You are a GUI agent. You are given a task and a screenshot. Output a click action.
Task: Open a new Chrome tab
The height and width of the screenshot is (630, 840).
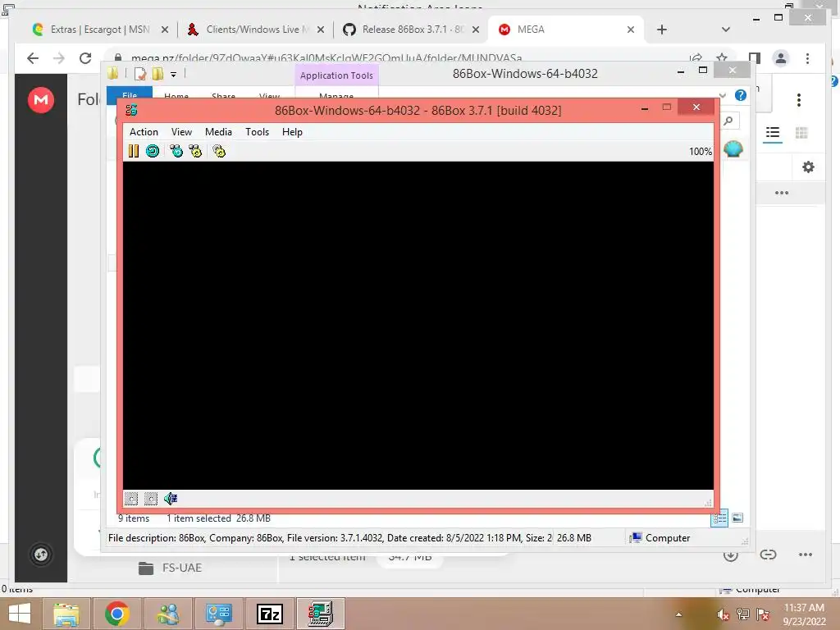[x=662, y=30]
